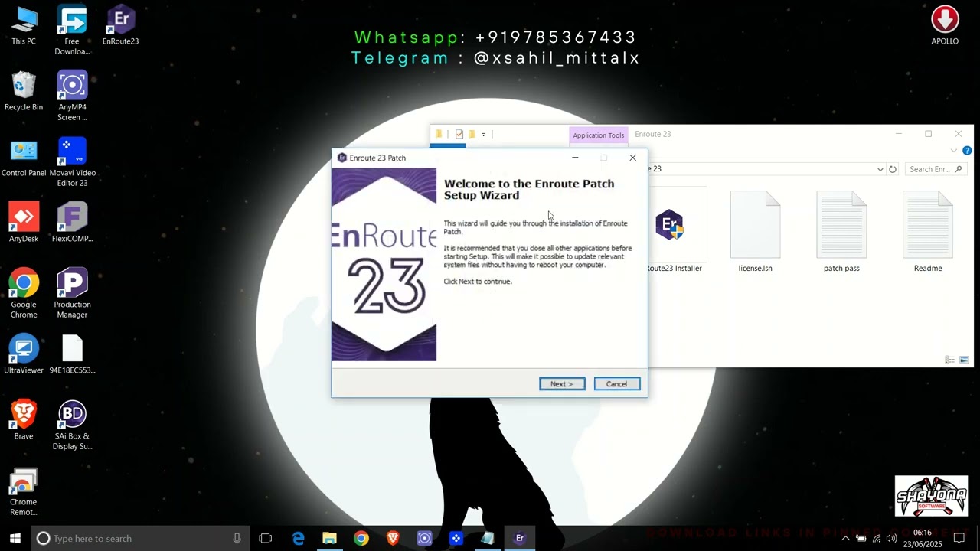The width and height of the screenshot is (980, 551).
Task: Minimize the Enroute 23 Patch window
Action: (x=575, y=158)
